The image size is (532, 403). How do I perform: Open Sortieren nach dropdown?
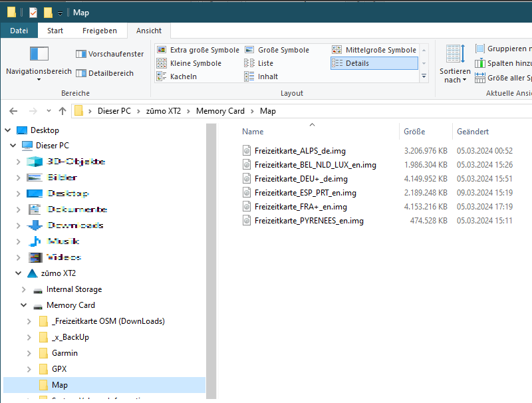(455, 64)
